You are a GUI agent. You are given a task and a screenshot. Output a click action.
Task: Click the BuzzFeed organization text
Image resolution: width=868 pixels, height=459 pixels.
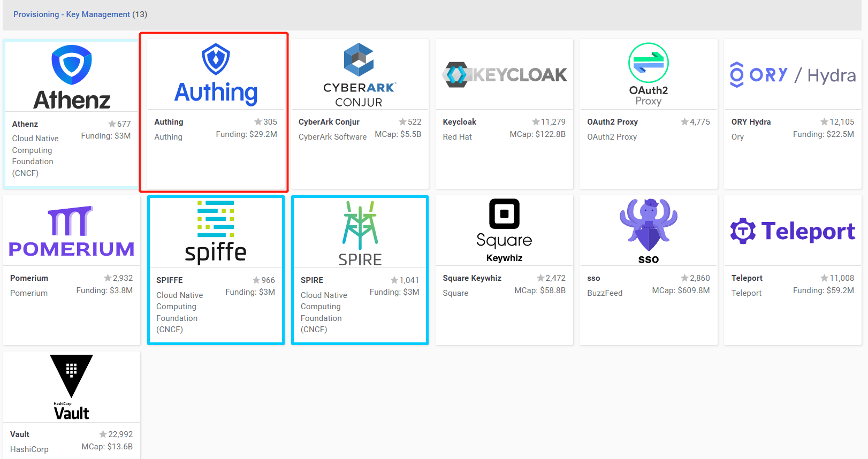[x=605, y=293]
